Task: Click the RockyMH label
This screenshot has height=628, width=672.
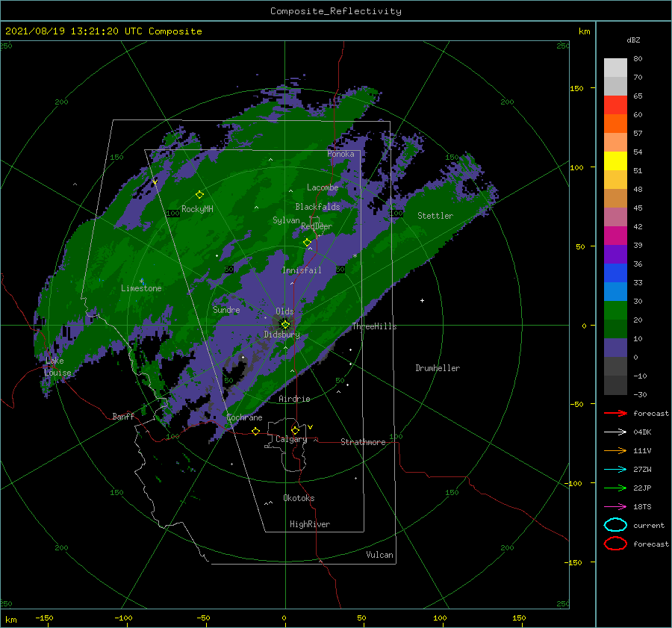Action: coord(198,209)
